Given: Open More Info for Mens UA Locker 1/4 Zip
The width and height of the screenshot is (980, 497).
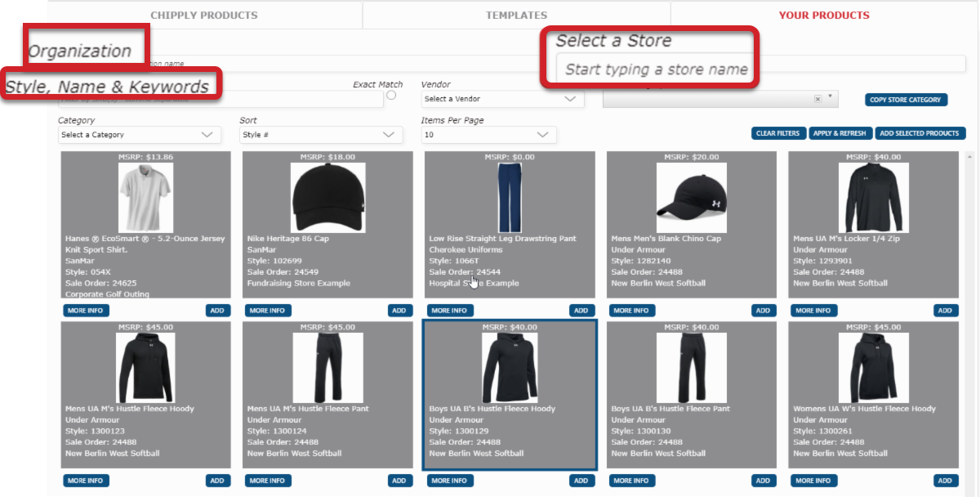Looking at the screenshot, I should click(813, 311).
